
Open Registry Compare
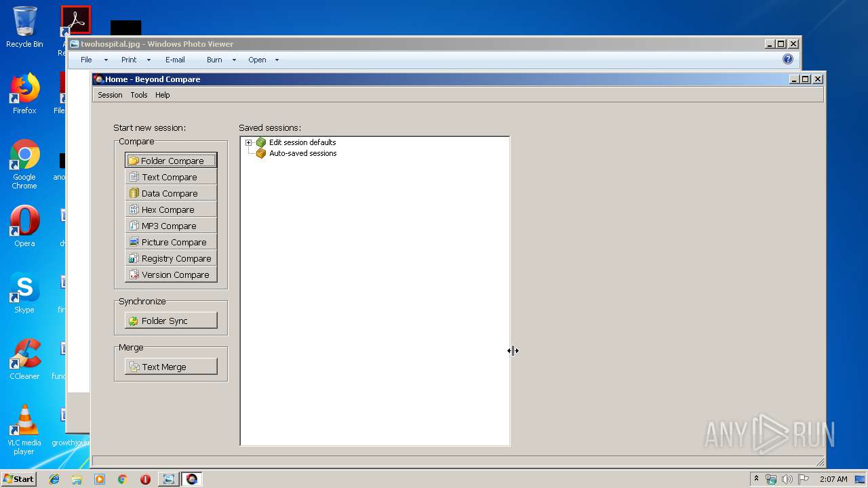[171, 258]
